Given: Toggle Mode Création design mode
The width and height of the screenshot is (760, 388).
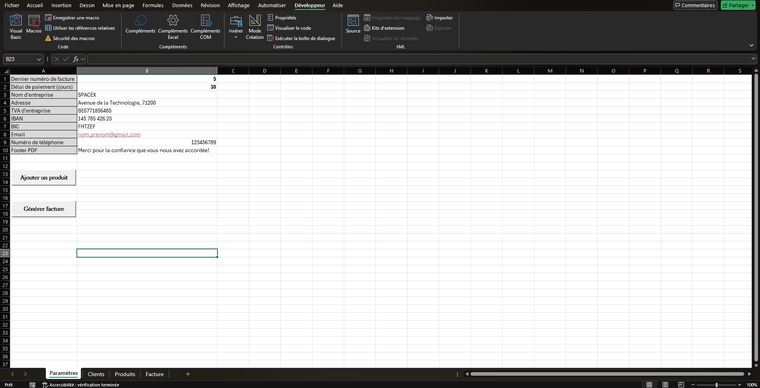Looking at the screenshot, I should (x=254, y=27).
